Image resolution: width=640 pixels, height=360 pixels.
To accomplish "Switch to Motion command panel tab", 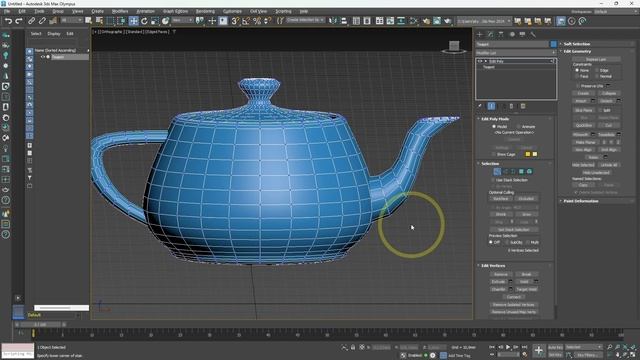I will coord(512,35).
